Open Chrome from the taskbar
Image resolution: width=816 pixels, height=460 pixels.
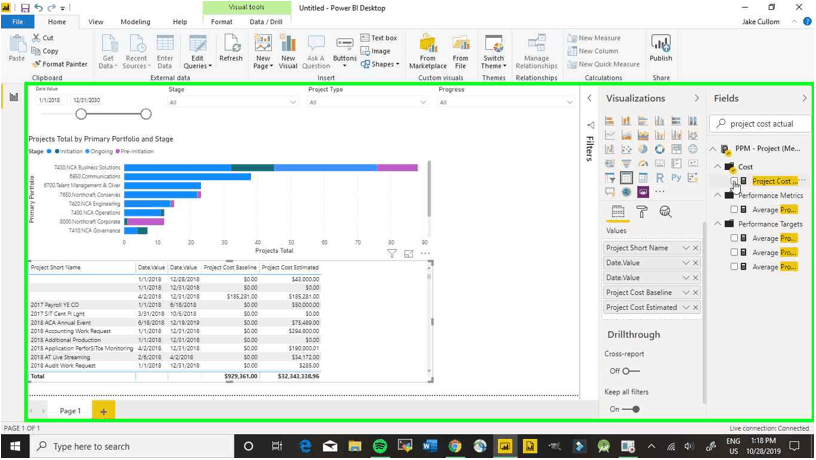455,446
